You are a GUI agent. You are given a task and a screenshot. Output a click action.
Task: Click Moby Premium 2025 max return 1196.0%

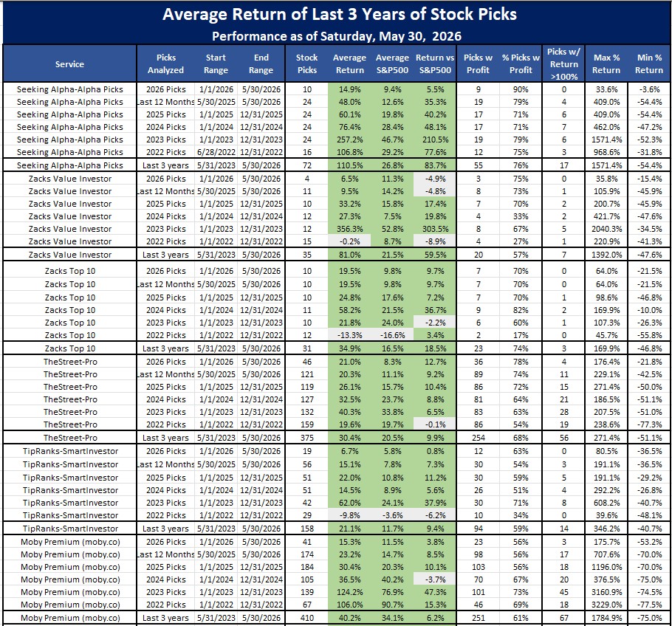pyautogui.click(x=606, y=567)
